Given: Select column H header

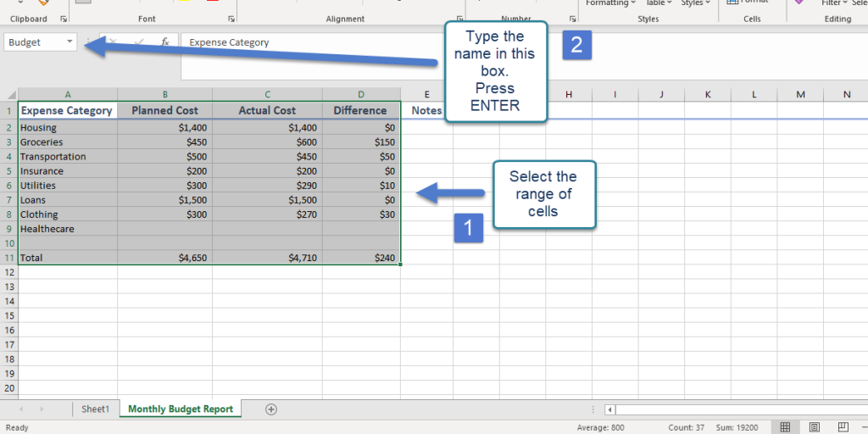Looking at the screenshot, I should pos(569,94).
